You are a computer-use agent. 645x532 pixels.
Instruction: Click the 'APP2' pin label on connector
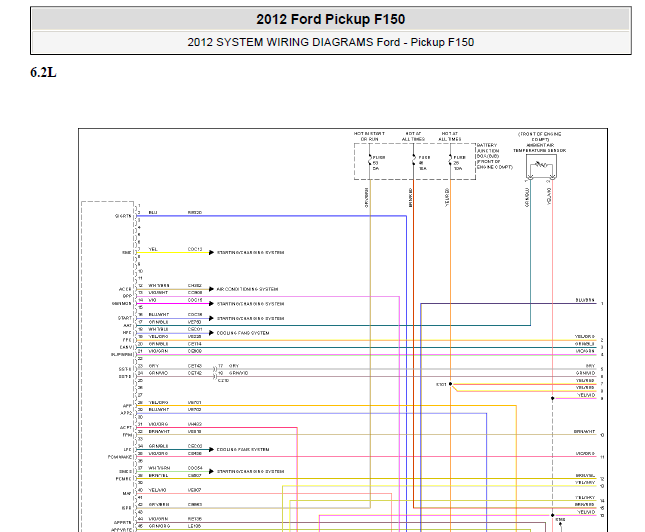(126, 413)
